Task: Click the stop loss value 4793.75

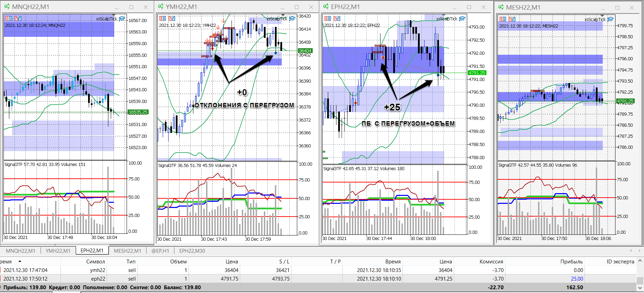Action: [x=281, y=279]
